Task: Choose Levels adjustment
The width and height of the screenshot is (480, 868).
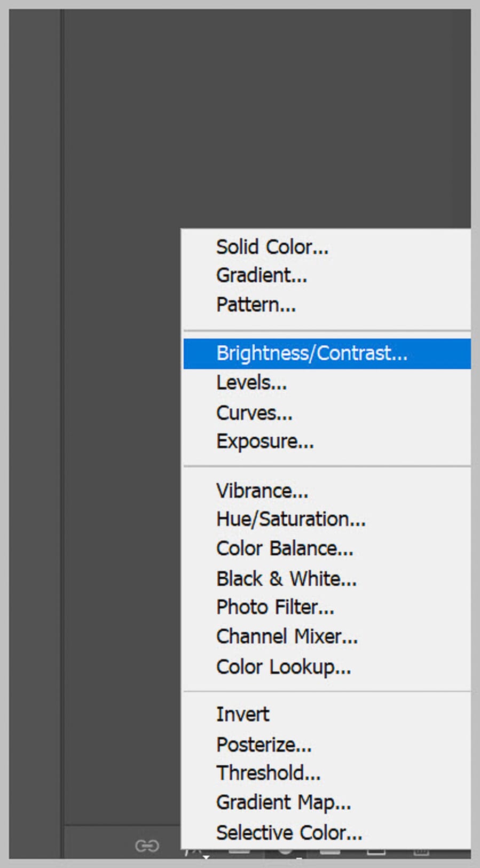Action: click(x=251, y=382)
